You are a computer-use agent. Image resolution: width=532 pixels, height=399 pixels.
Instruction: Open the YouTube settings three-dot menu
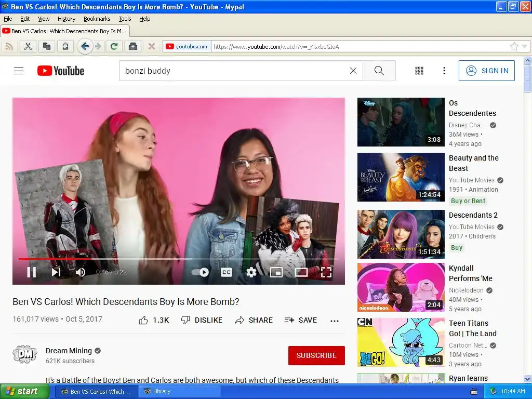click(444, 71)
